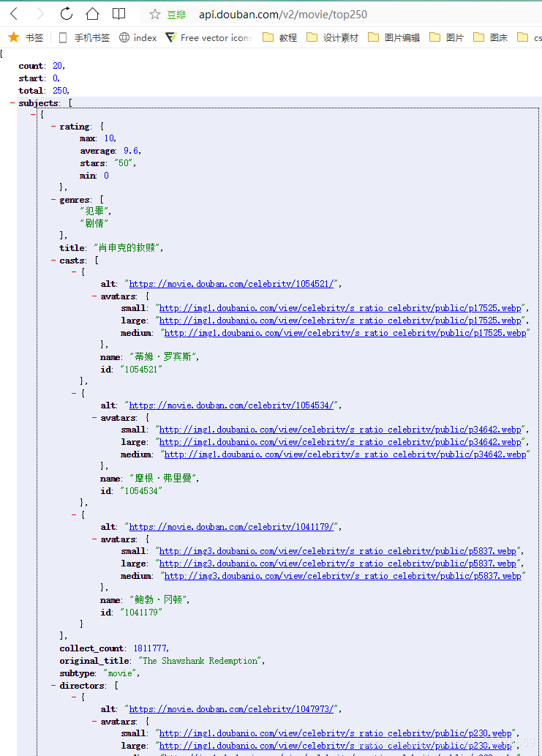Open the large avatar link p5837.webp
The width and height of the screenshot is (542, 756).
point(338,564)
